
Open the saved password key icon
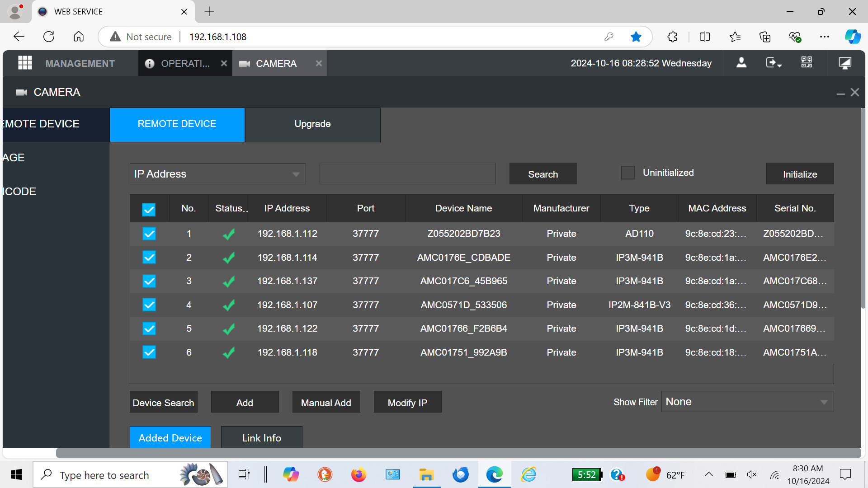[609, 37]
